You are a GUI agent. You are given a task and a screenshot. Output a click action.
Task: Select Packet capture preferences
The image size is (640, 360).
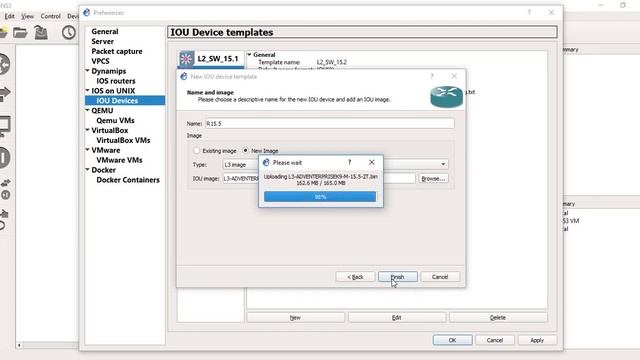coord(117,51)
